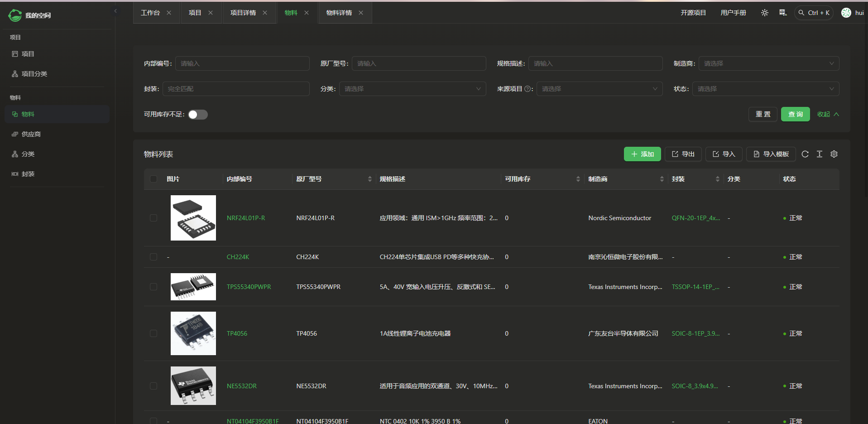Screen dimensions: 868x424
Task: Open the 制造商 dropdown filter
Action: tap(768, 63)
